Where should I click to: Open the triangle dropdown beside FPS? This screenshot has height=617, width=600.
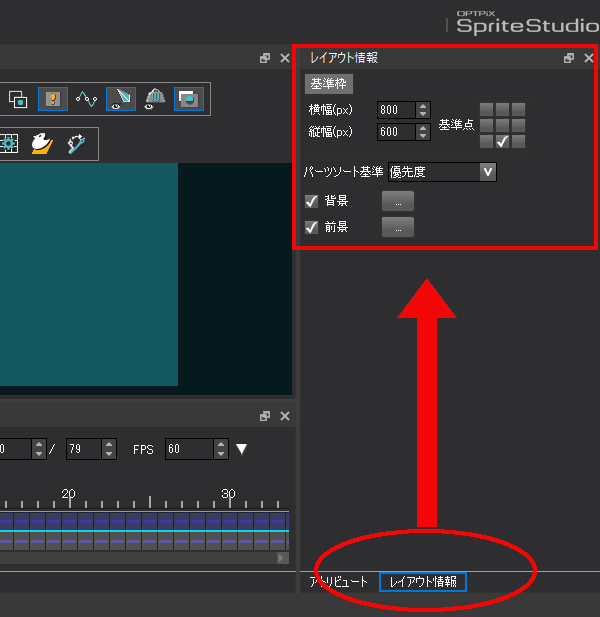pos(241,449)
